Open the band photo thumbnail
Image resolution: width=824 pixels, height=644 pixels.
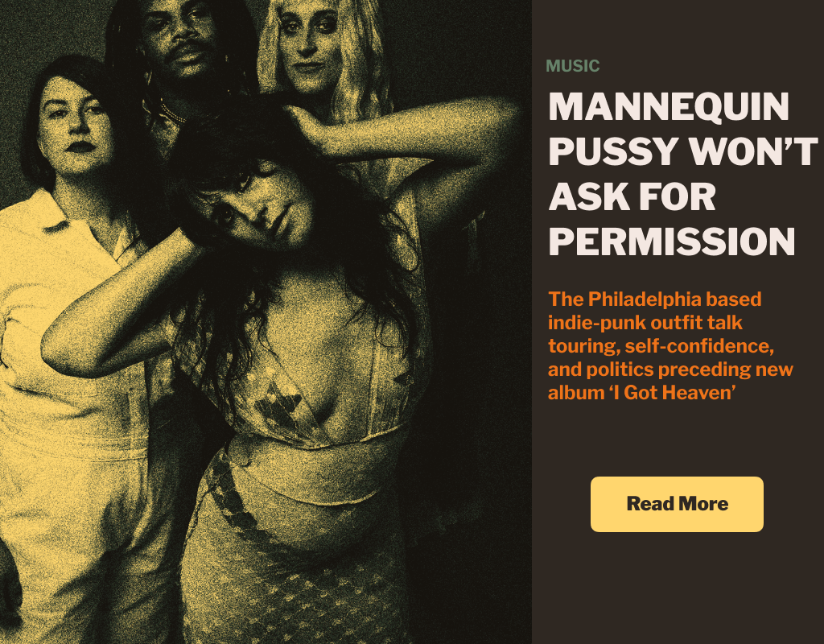tap(266, 322)
